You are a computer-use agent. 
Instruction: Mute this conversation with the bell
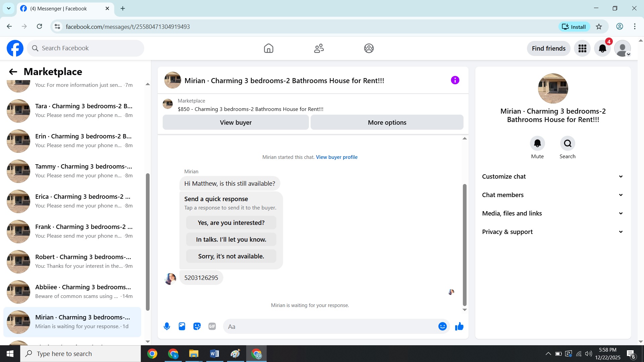click(537, 143)
